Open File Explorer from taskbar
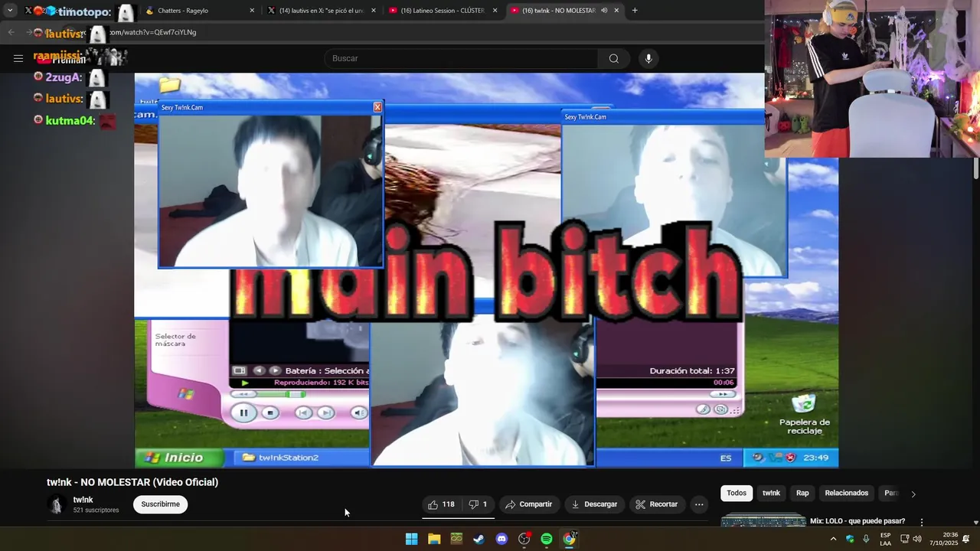This screenshot has width=980, height=551. click(434, 539)
